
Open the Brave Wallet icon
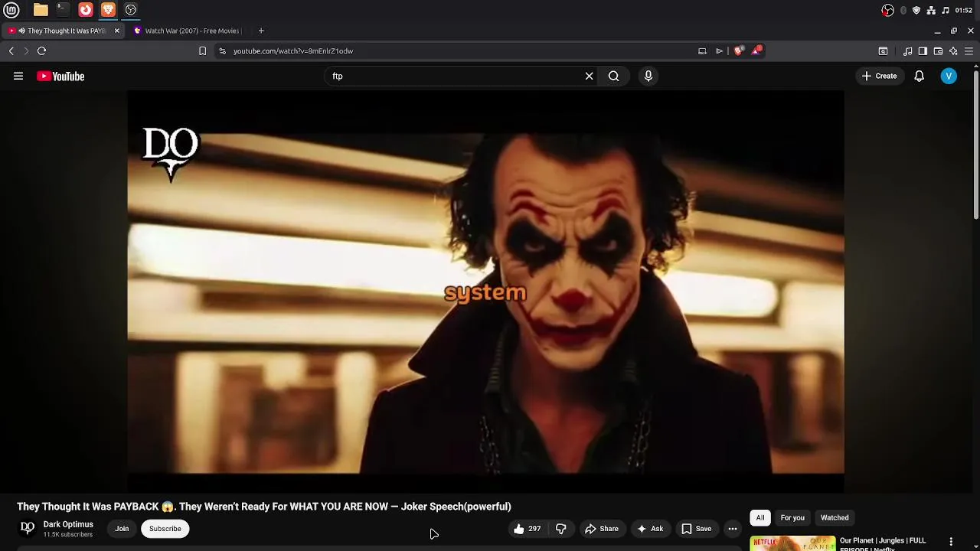tap(938, 51)
